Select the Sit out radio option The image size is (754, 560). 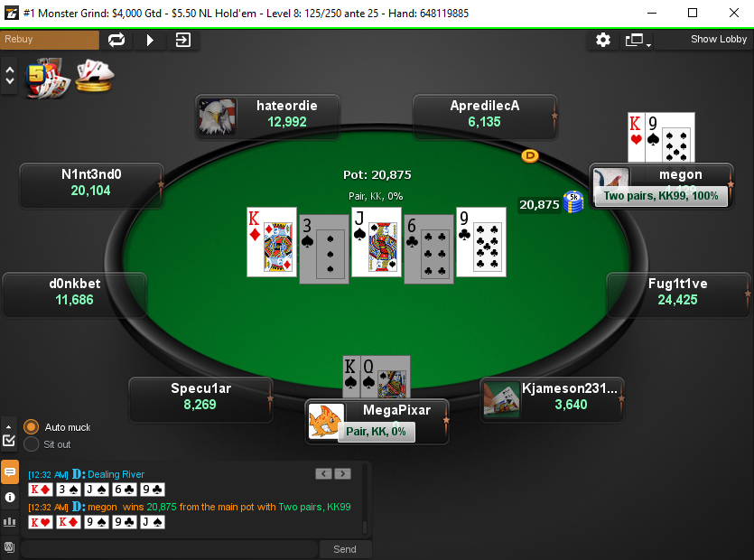tap(32, 444)
